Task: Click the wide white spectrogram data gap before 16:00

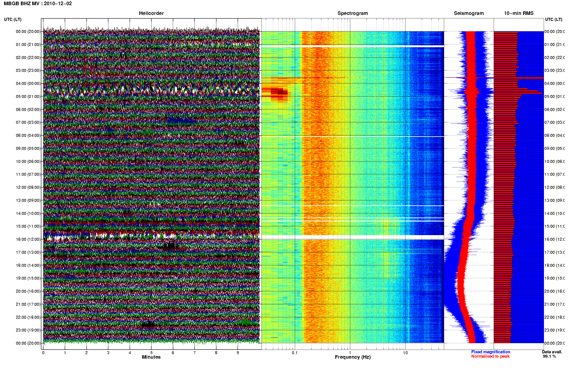Action: pos(353,237)
